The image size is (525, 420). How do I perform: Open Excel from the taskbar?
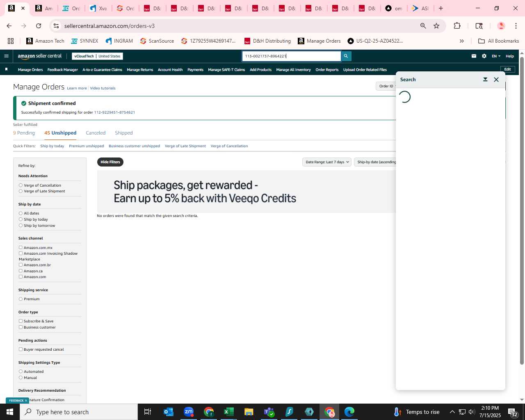click(228, 412)
